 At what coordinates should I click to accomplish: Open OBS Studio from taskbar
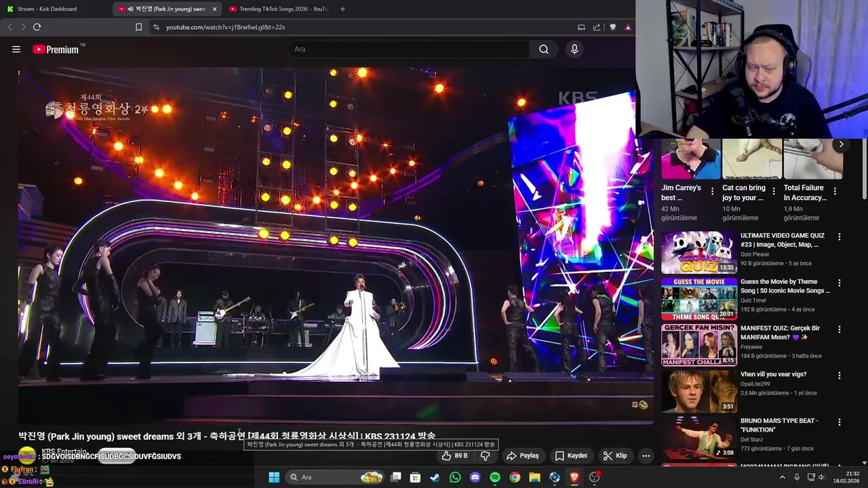tap(595, 477)
